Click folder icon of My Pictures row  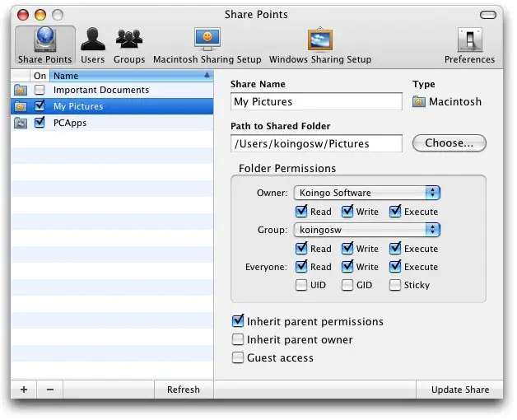(x=21, y=106)
